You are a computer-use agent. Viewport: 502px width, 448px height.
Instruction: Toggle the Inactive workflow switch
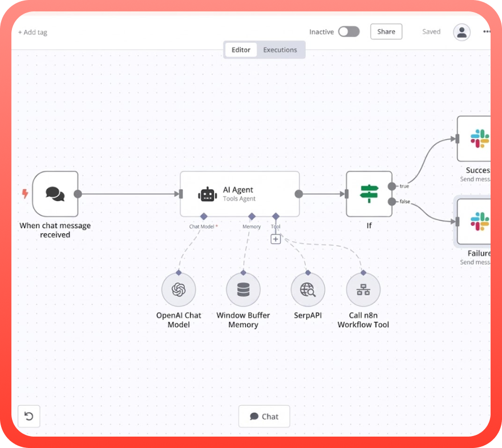point(349,32)
